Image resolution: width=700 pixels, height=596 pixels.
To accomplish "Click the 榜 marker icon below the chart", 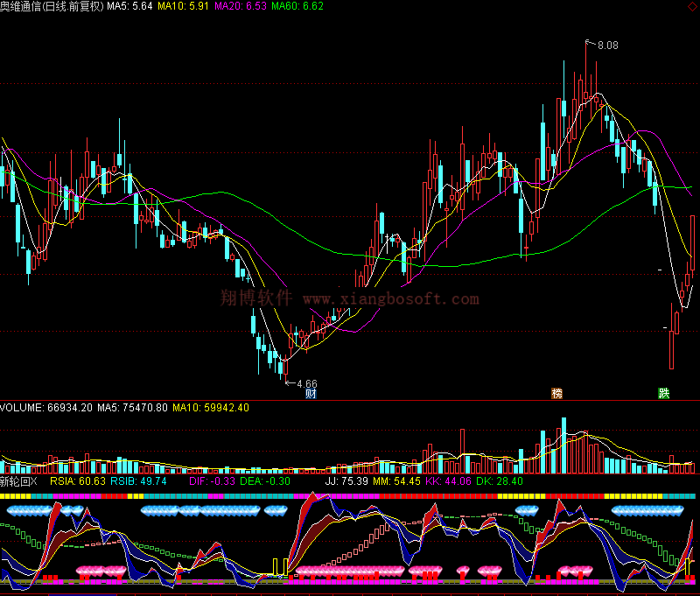I will (556, 393).
